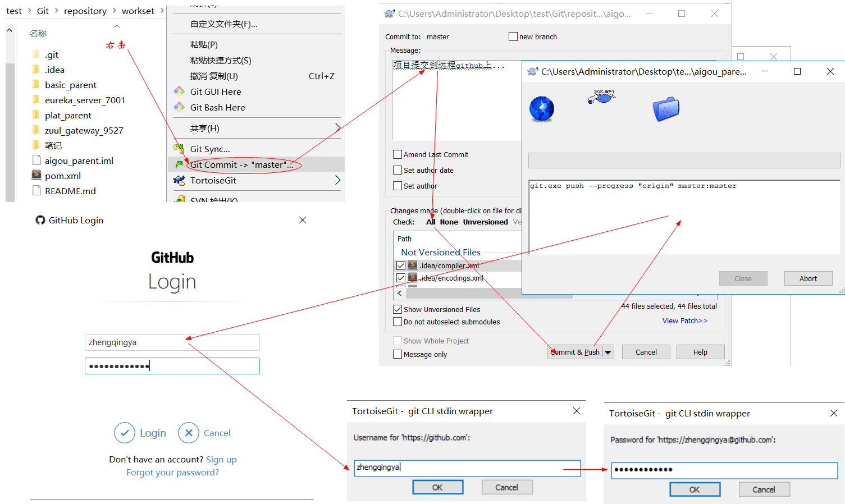The height and width of the screenshot is (504, 845).
Task: Click the commit dialog title bar tortoise icon
Action: (390, 13)
